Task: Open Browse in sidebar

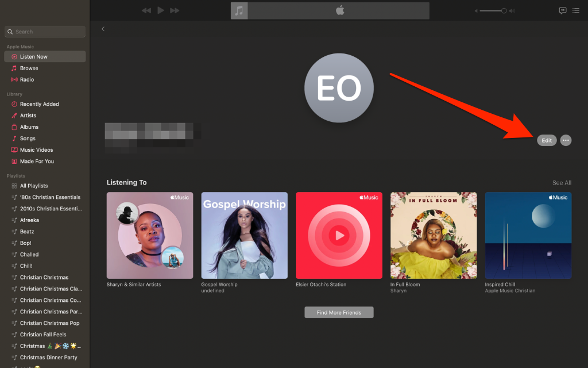Action: 45,68
